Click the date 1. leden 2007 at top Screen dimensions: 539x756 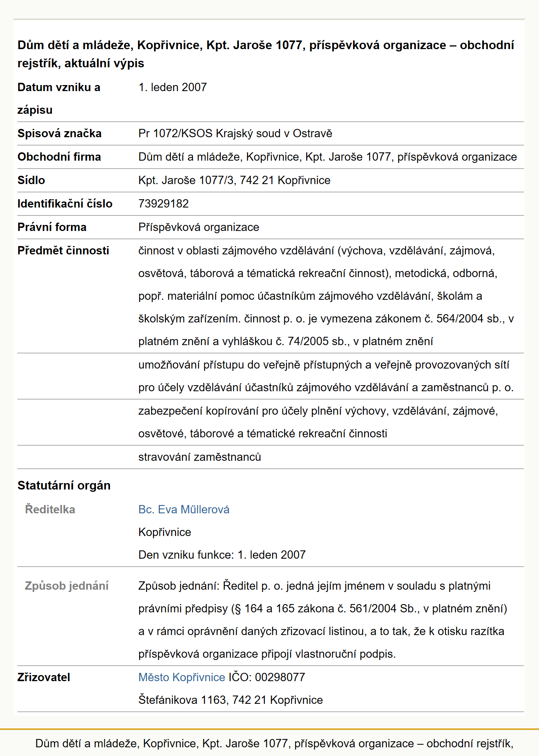173,87
